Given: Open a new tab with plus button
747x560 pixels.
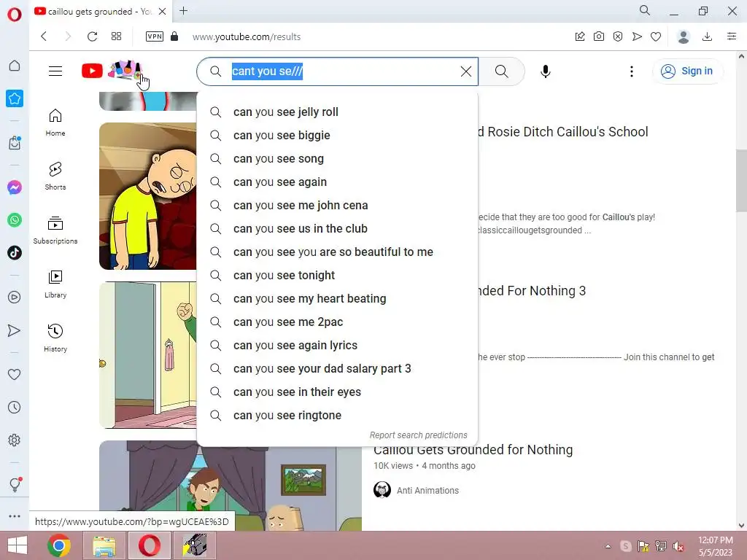Looking at the screenshot, I should (x=183, y=11).
